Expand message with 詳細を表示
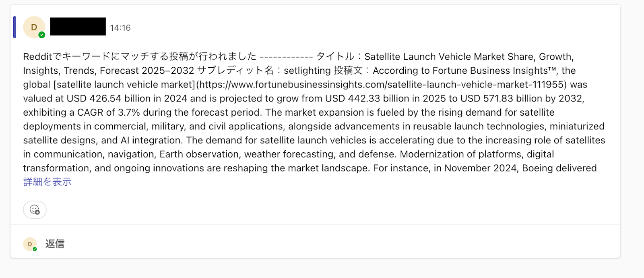 point(47,182)
